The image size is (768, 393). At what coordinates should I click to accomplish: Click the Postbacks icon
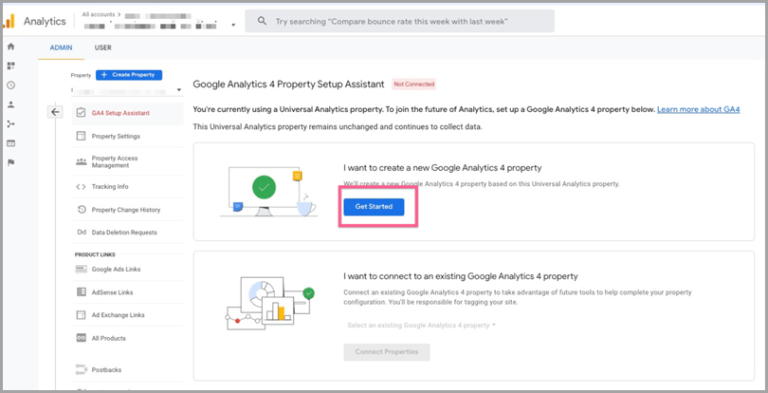pyautogui.click(x=81, y=370)
